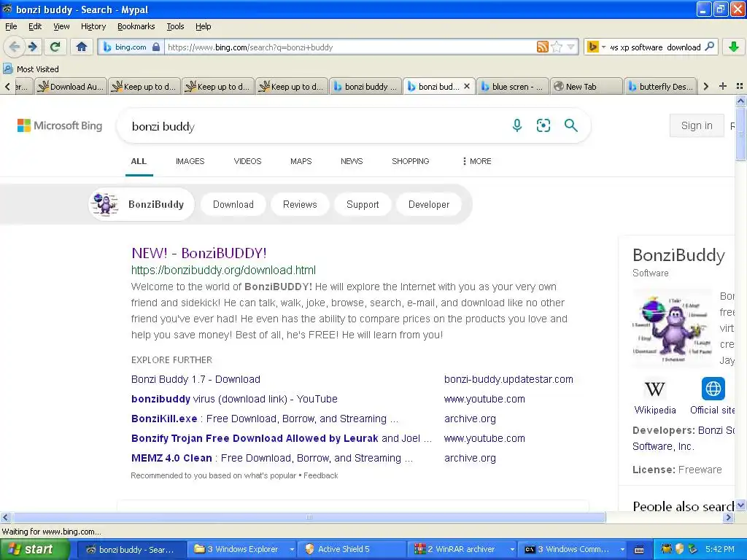Viewport: 747px width, 560px height.
Task: Open the NEW! - BonziBUDDY! result link
Action: (198, 253)
